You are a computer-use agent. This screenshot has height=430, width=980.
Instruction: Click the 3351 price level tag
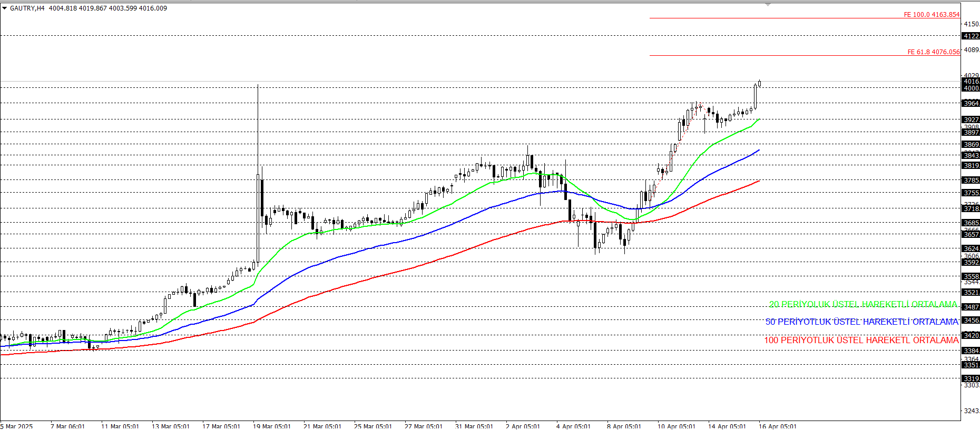[971, 365]
